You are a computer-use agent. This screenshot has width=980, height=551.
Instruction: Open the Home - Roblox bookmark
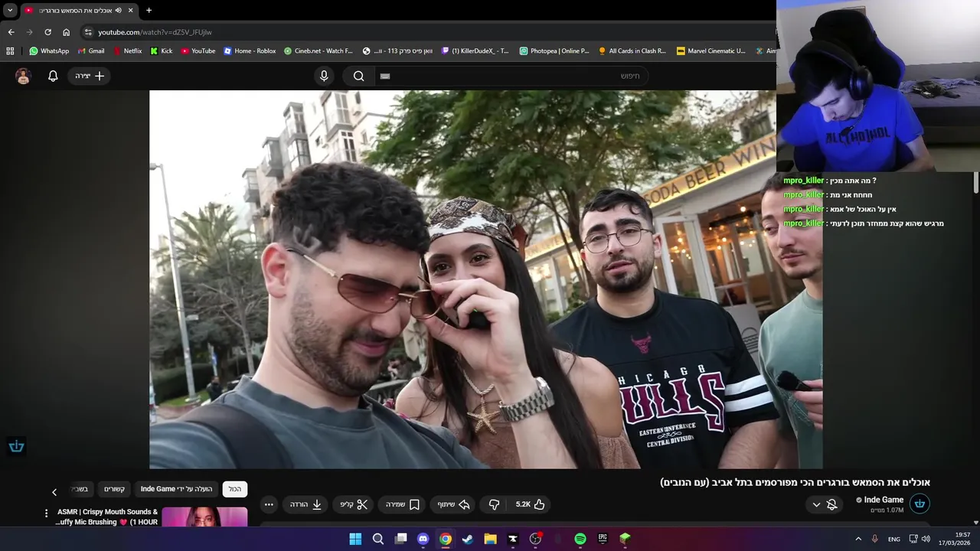coord(250,51)
